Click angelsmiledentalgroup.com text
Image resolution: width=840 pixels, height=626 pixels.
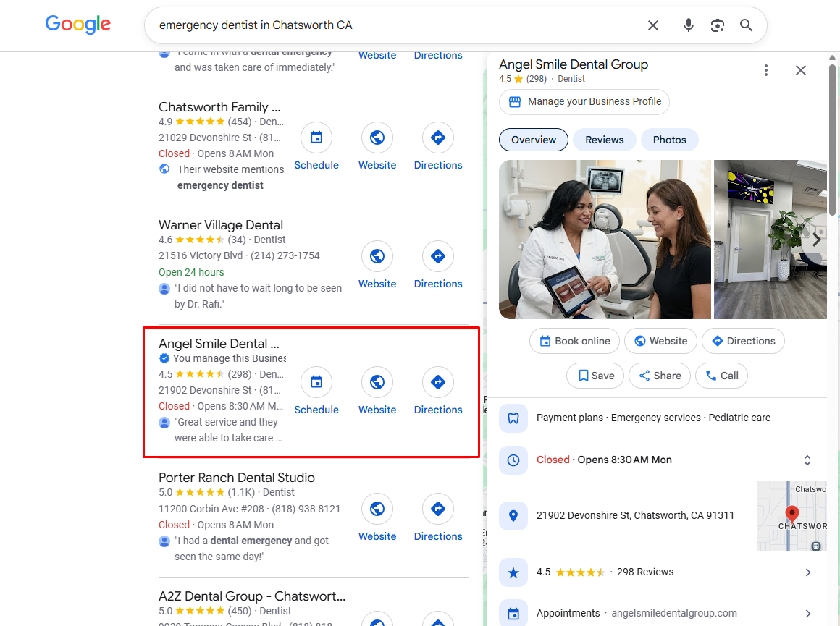click(x=674, y=613)
